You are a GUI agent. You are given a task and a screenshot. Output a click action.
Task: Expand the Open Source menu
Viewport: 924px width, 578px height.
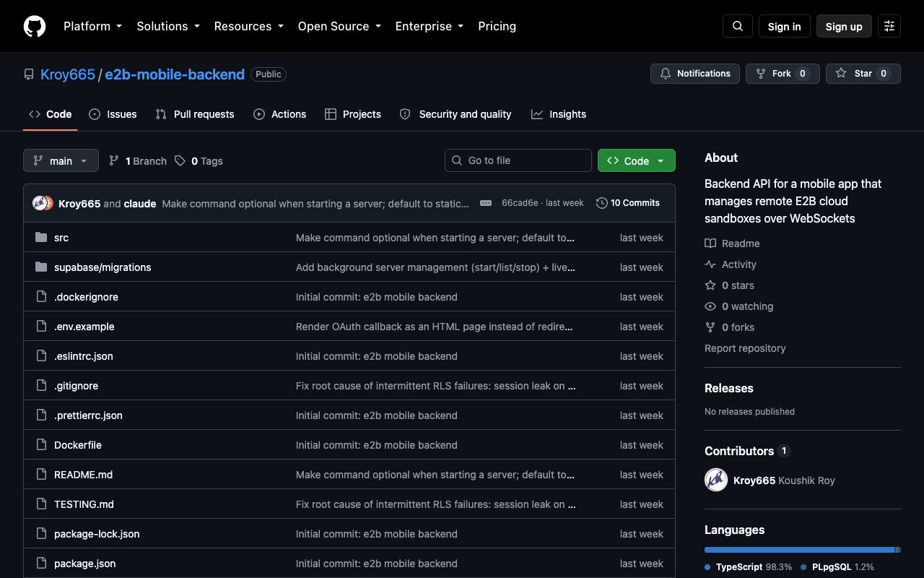point(339,26)
